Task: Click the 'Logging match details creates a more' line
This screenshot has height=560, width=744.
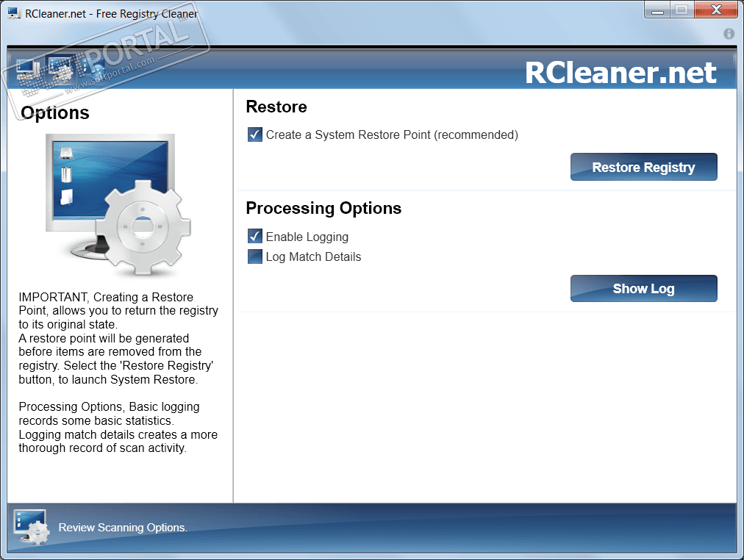Action: pos(118,434)
